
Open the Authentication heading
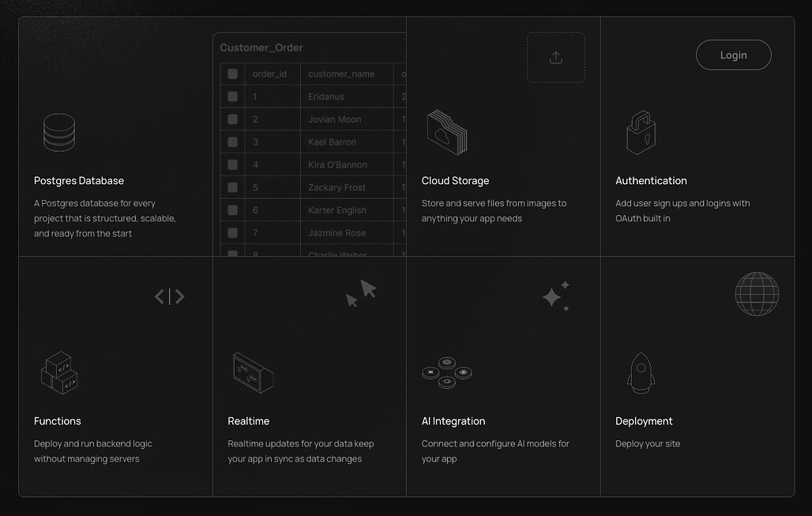click(651, 181)
